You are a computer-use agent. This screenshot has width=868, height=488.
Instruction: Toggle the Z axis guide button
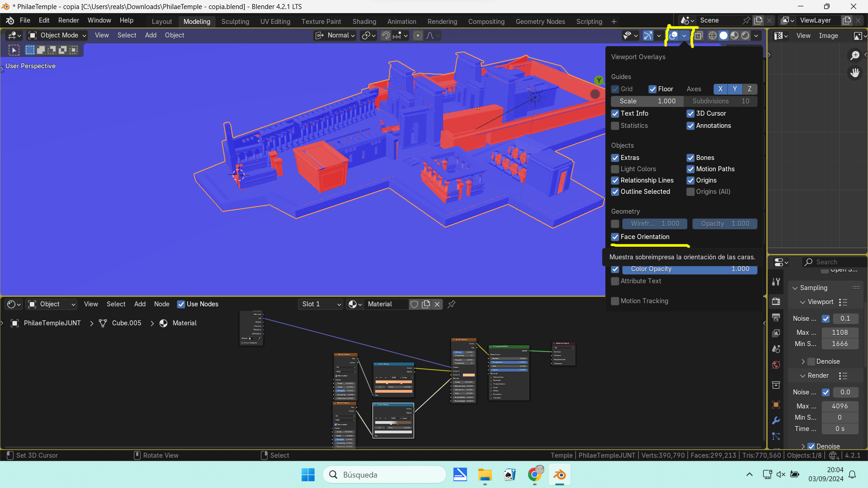(750, 89)
